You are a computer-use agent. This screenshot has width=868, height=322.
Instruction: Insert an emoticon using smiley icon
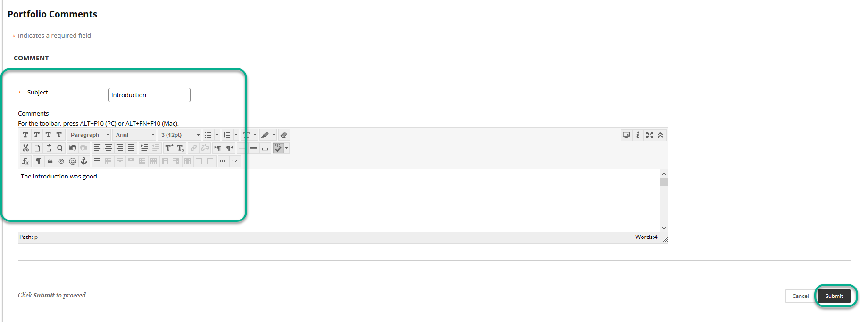73,161
